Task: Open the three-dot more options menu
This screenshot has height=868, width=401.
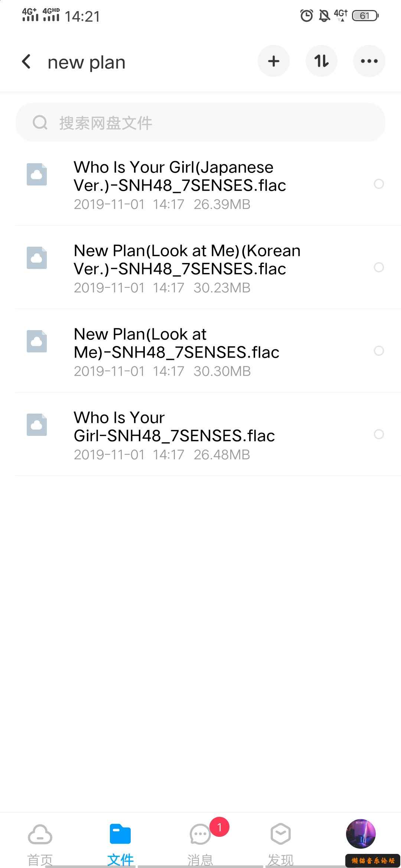Action: point(369,61)
